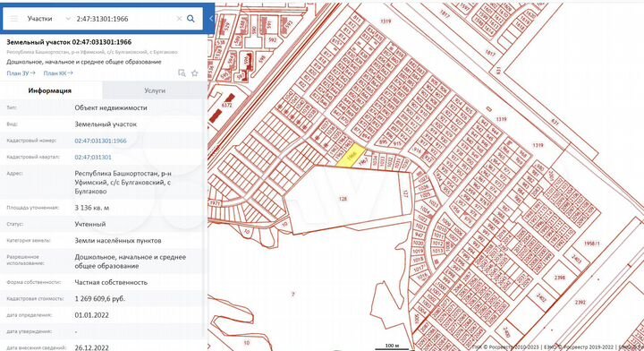
Task: Click the large parcel labeled 128
Action: tap(343, 199)
